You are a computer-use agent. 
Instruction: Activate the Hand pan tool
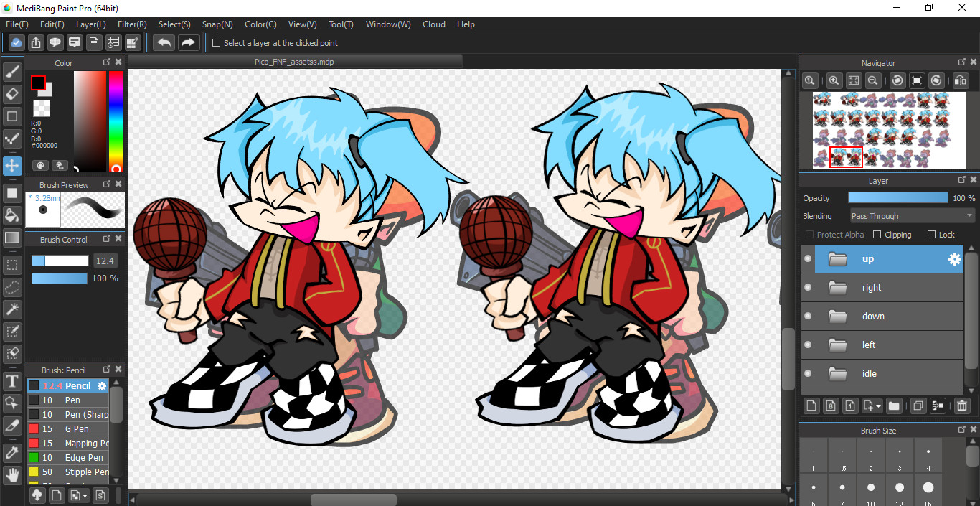tap(12, 474)
